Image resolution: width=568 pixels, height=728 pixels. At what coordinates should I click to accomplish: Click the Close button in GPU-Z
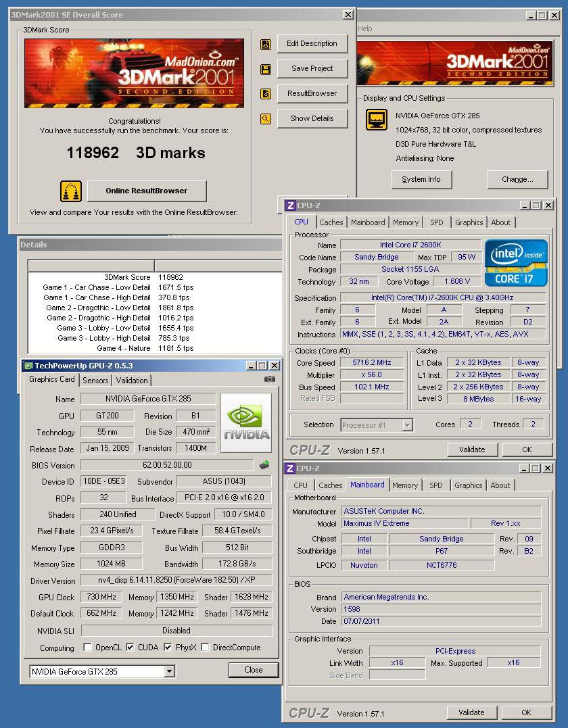point(254,670)
